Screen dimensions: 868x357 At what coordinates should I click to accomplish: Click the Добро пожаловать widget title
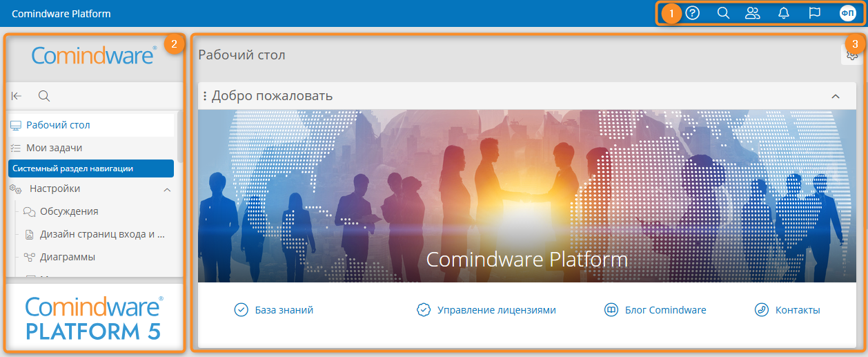click(x=272, y=96)
